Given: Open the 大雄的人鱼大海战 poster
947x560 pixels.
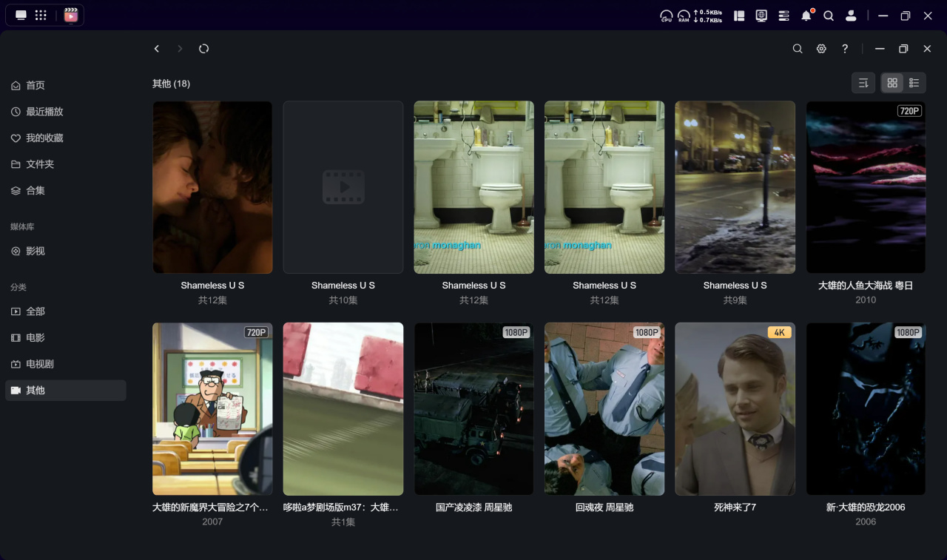Looking at the screenshot, I should point(866,187).
